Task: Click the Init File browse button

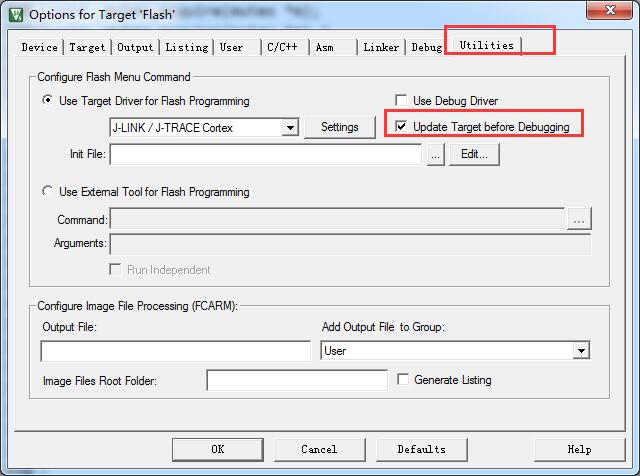Action: 435,155
